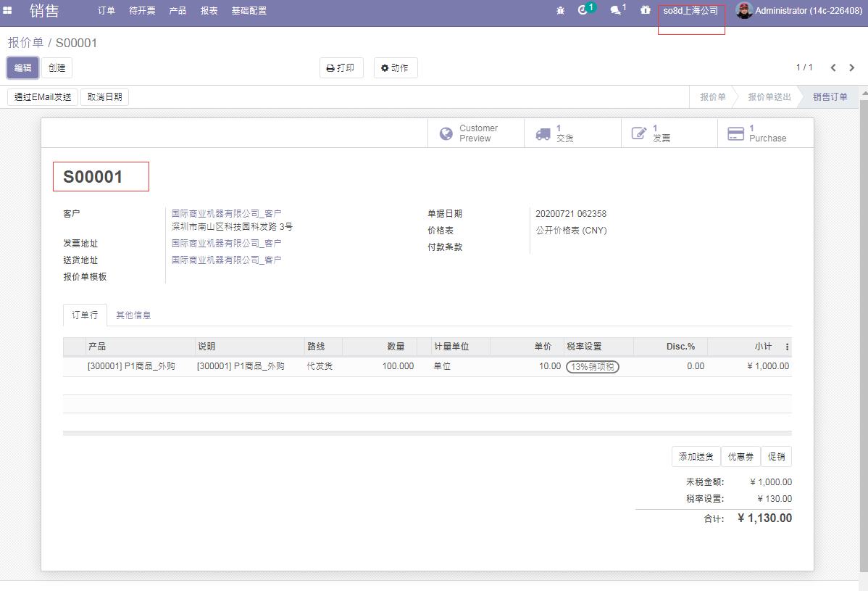Image resolution: width=868 pixels, height=591 pixels.
Task: Switch to the 其他信息 tab
Action: pos(133,315)
